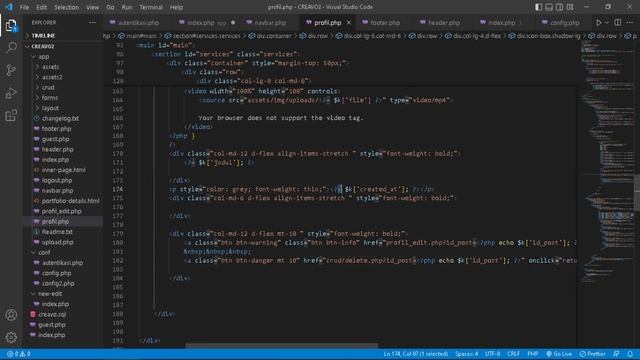
Task: Expand the Timeline section
Action: (43, 36)
